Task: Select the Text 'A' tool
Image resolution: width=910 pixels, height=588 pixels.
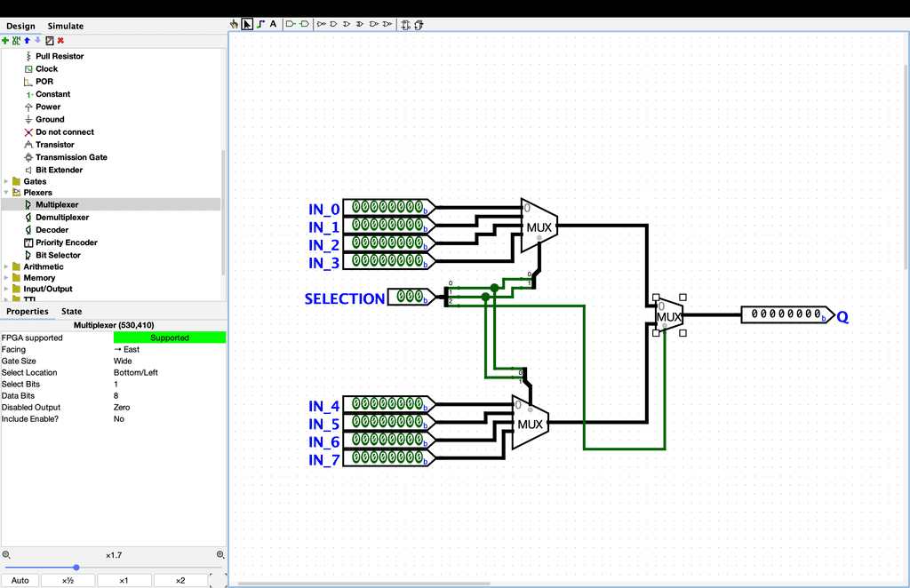Action: point(273,24)
